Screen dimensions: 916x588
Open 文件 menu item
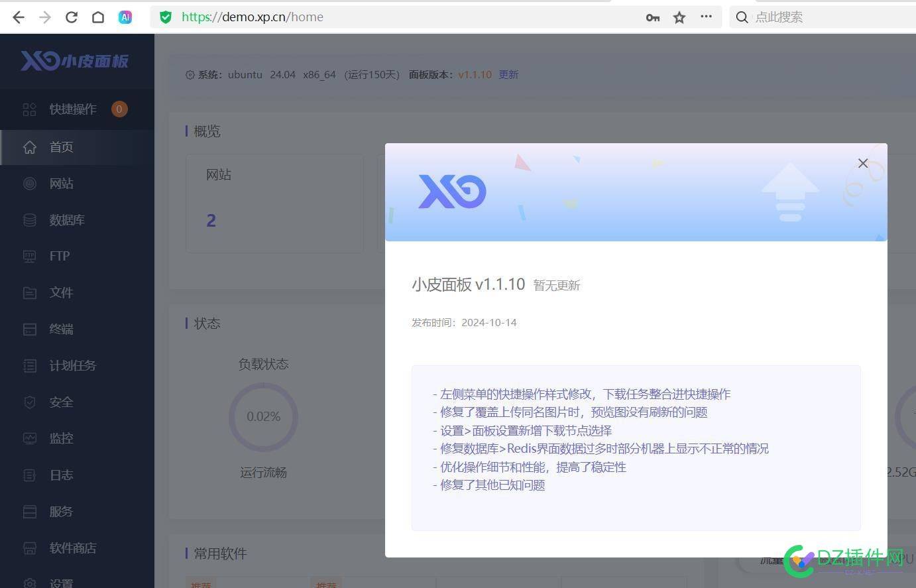click(x=77, y=292)
